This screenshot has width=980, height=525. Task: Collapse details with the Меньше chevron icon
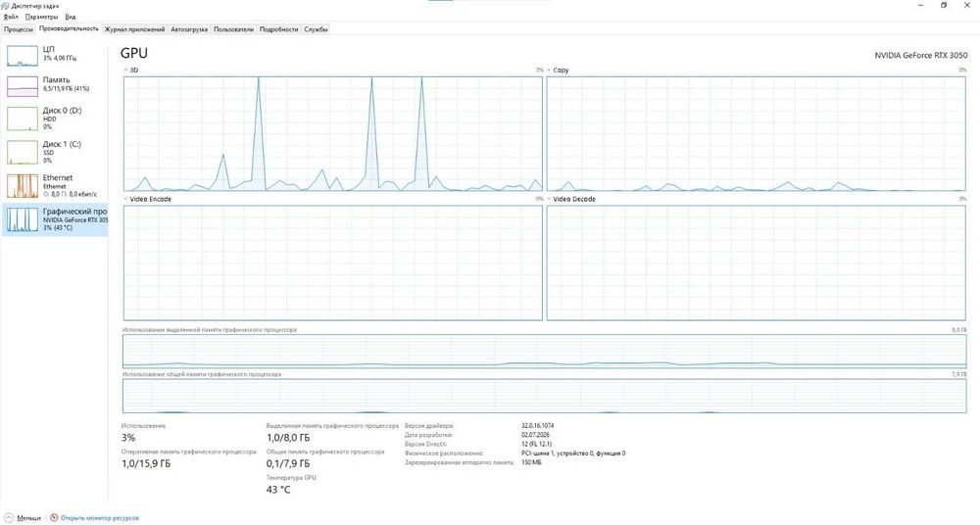click(x=9, y=518)
